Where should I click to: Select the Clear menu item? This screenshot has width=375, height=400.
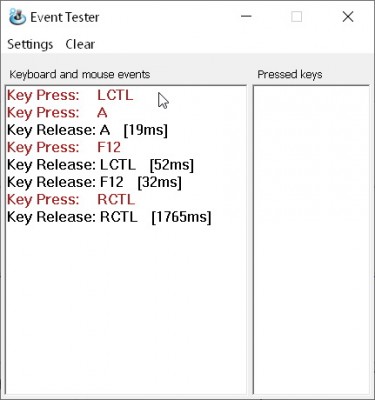pos(80,44)
